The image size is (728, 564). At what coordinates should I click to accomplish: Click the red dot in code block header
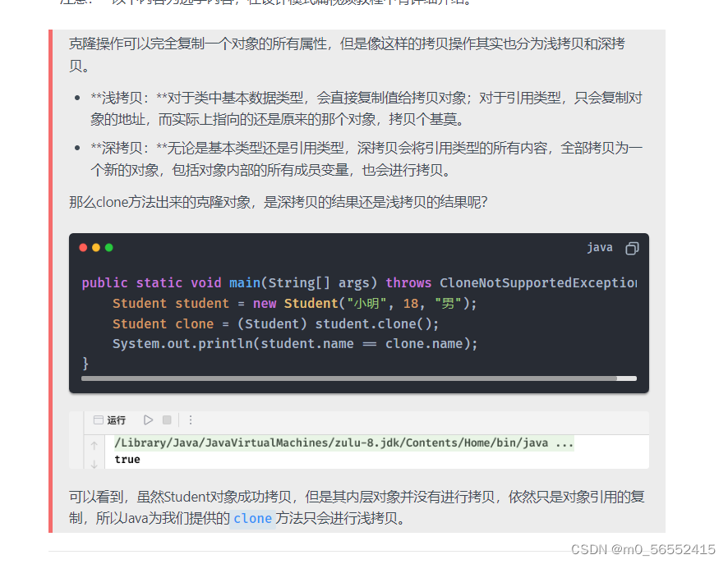[83, 248]
